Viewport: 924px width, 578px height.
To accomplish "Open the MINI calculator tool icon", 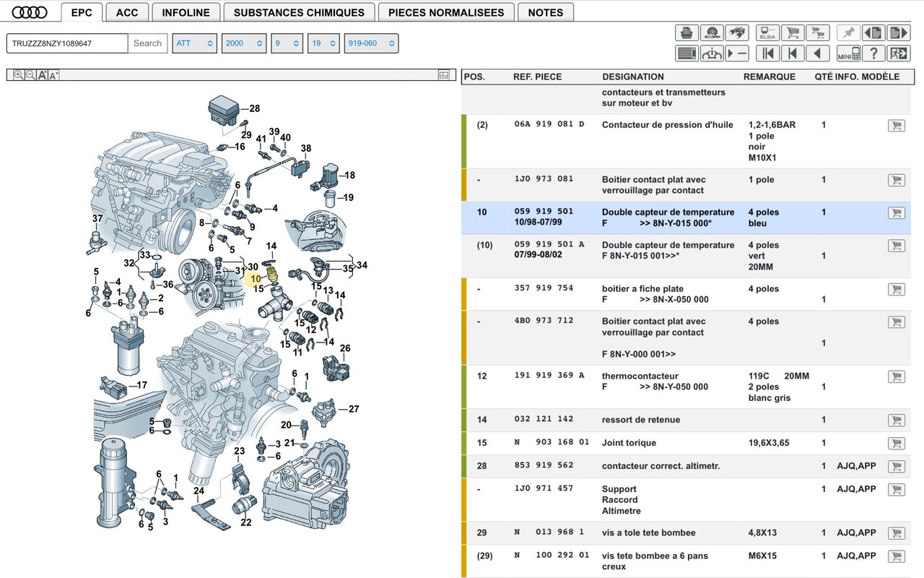I will pyautogui.click(x=848, y=53).
